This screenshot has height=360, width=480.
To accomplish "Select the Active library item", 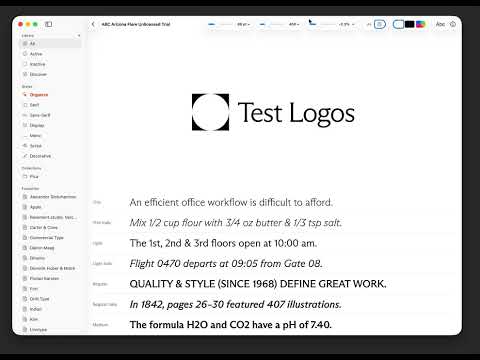I will pyautogui.click(x=50, y=54).
